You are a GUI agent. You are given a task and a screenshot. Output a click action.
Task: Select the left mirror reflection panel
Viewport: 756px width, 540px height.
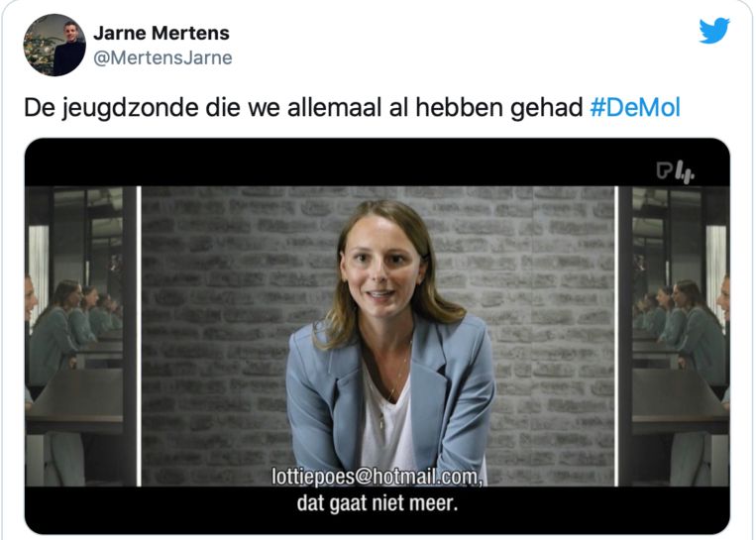80,336
